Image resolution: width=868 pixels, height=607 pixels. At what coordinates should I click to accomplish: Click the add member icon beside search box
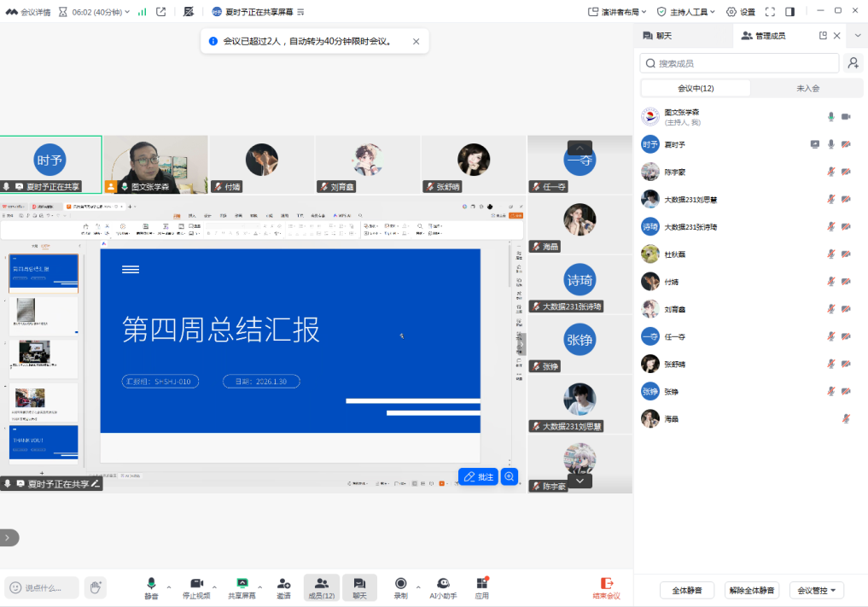852,63
